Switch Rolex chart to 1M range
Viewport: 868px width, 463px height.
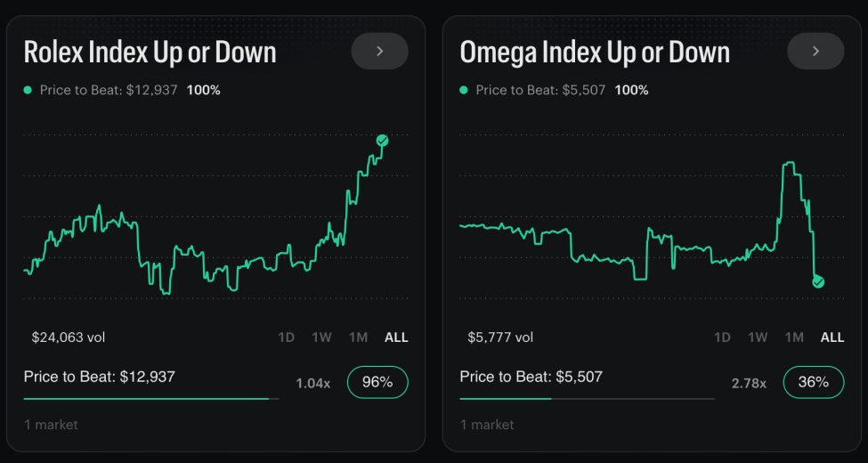(x=358, y=337)
